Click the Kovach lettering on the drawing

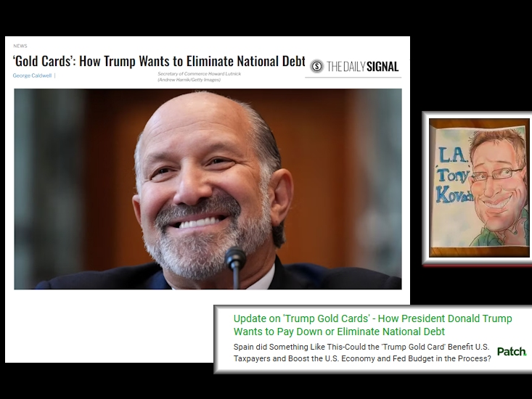click(454, 195)
